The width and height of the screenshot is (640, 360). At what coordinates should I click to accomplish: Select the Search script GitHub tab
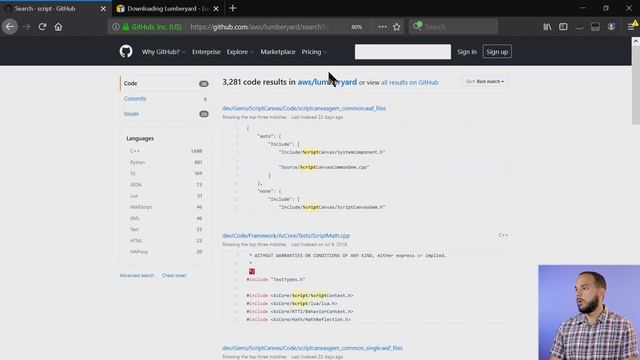56,9
